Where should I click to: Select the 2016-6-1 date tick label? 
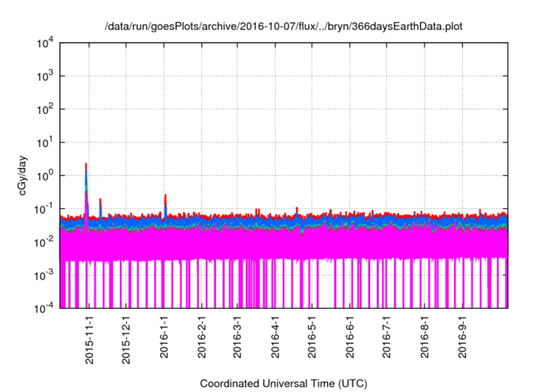click(350, 336)
